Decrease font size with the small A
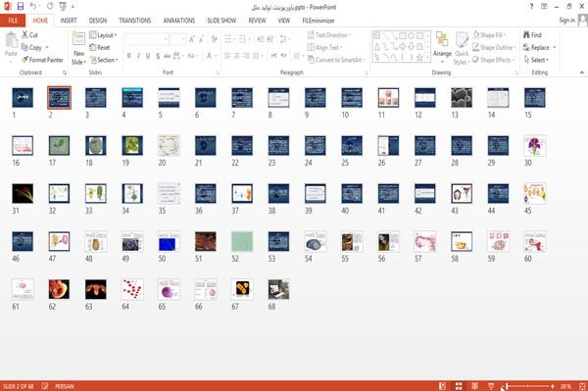The image size is (588, 391). [201, 39]
